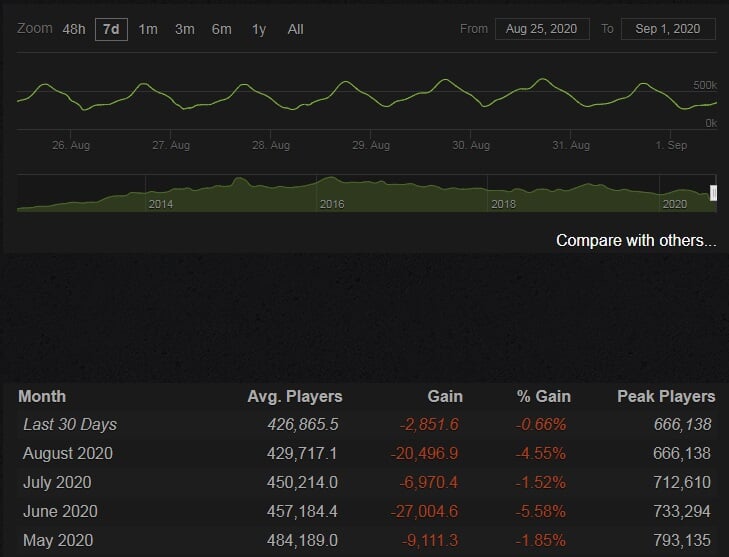This screenshot has width=729, height=557.
Task: Open Compare with others link
Action: click(x=636, y=240)
